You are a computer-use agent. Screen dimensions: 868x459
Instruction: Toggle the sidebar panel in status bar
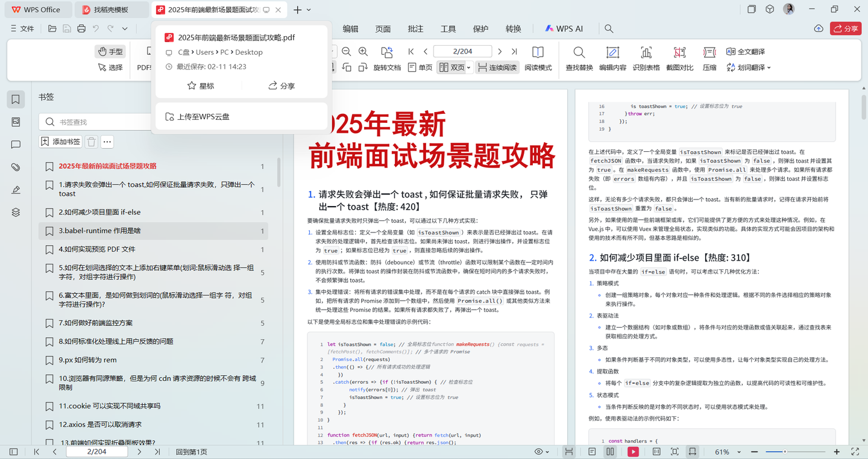coord(13,451)
